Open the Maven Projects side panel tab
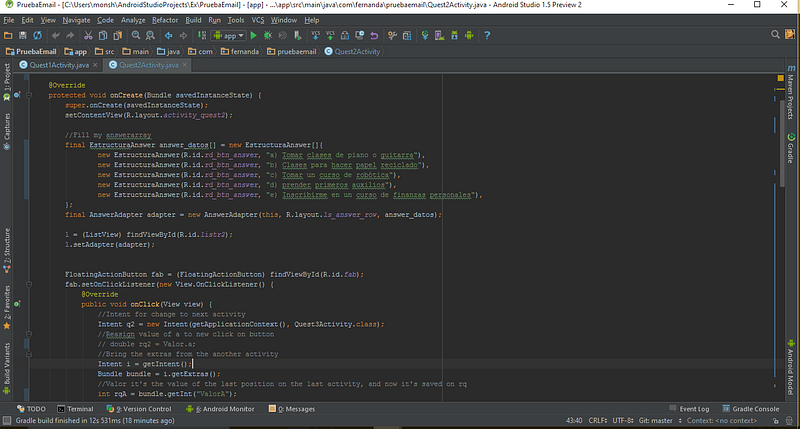Image resolution: width=800 pixels, height=429 pixels. [791, 92]
